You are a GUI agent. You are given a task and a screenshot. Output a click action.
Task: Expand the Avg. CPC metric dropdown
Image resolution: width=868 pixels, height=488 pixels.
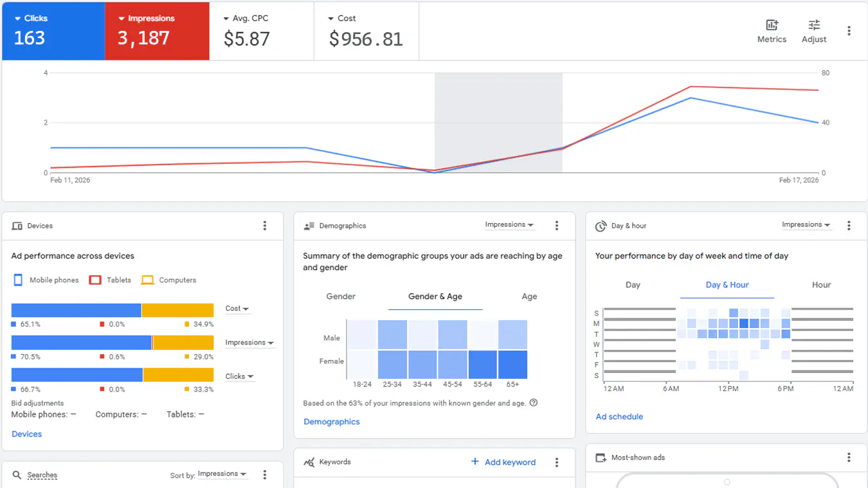(x=226, y=19)
